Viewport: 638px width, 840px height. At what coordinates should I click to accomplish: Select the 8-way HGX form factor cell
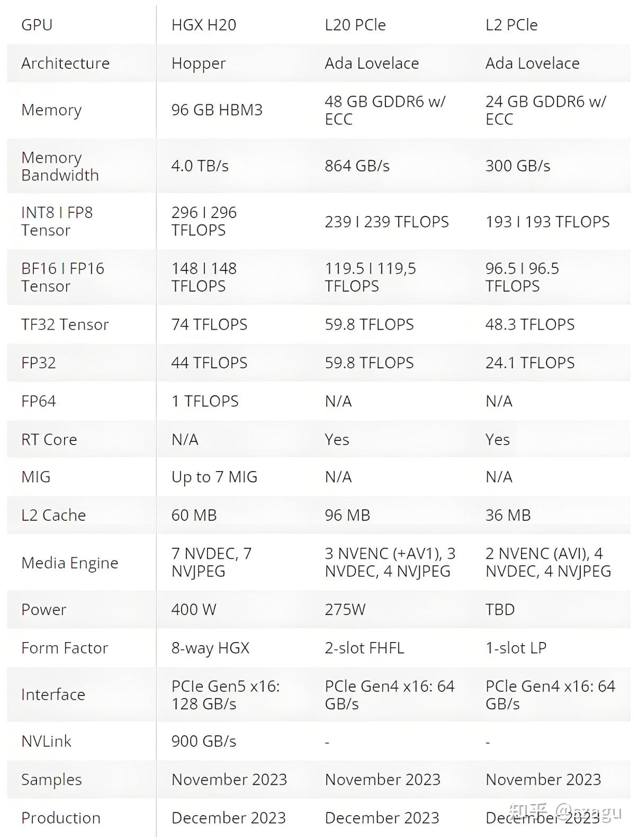click(x=210, y=648)
